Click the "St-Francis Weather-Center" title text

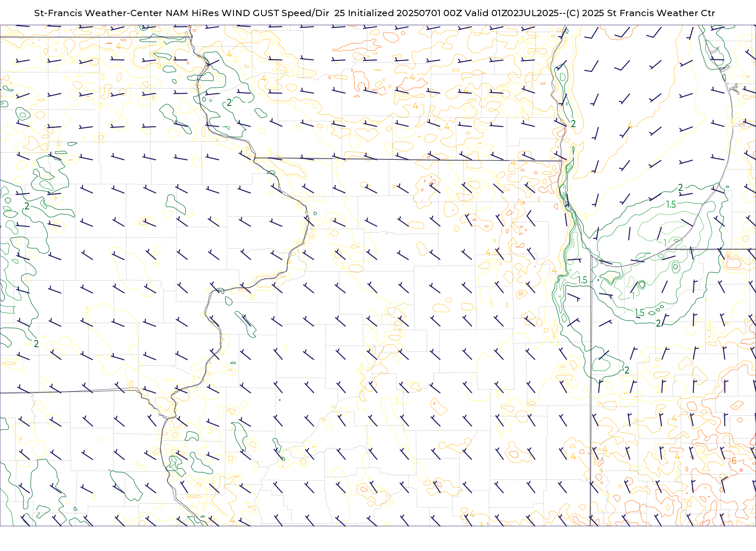[x=98, y=13]
